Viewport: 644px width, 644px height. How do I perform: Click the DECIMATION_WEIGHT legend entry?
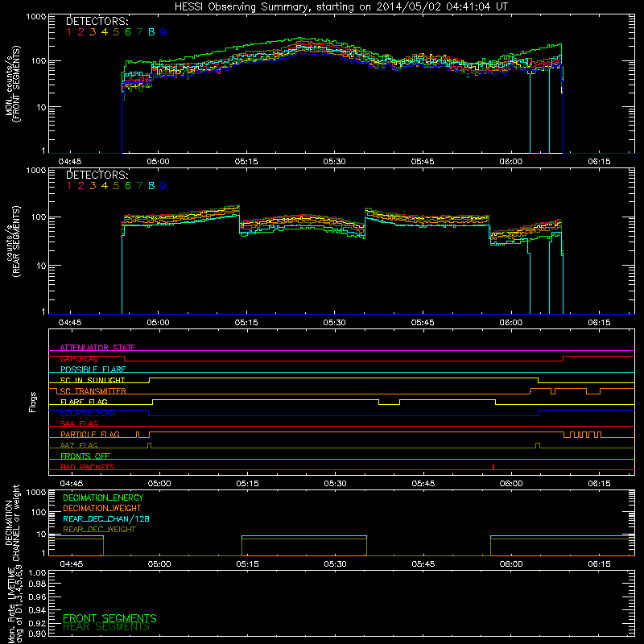[102, 509]
